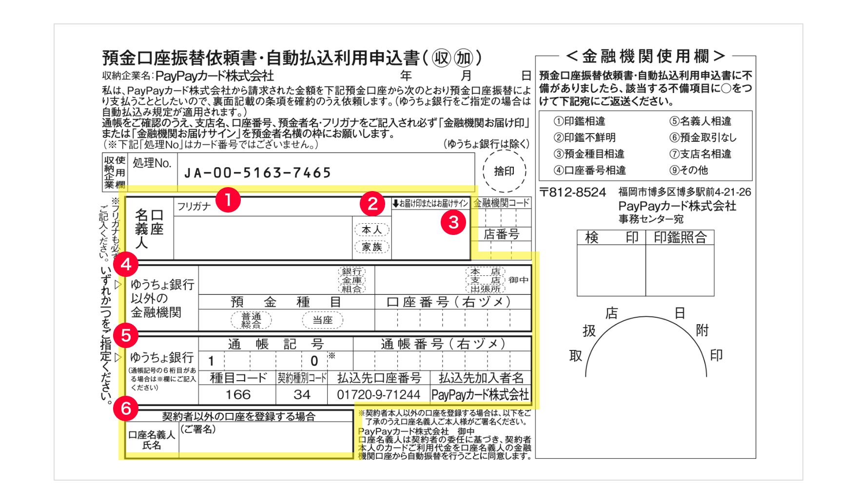Click the triangle marker beside ゆうちょ銀行以外の金融機関
This screenshot has width=858, height=504.
pyautogui.click(x=117, y=284)
